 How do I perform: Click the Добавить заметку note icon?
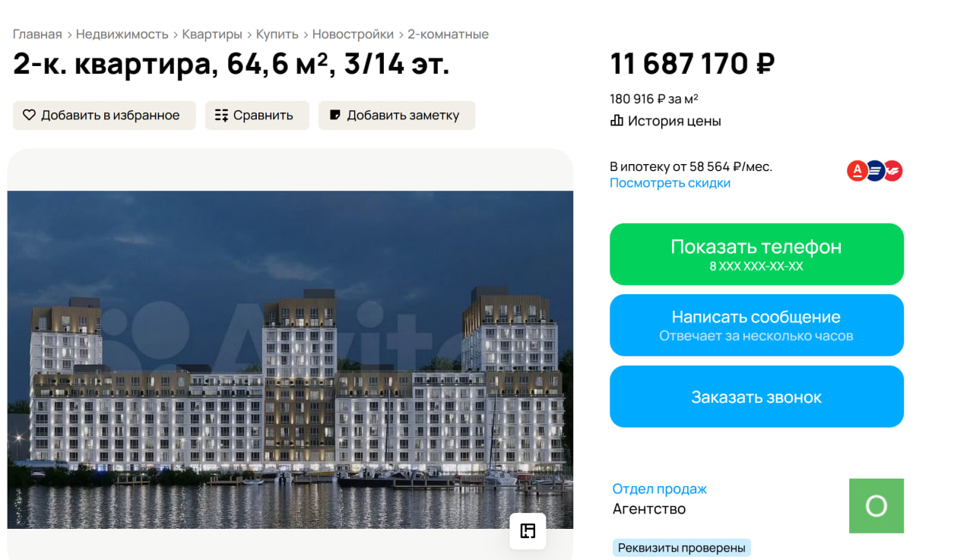(334, 115)
